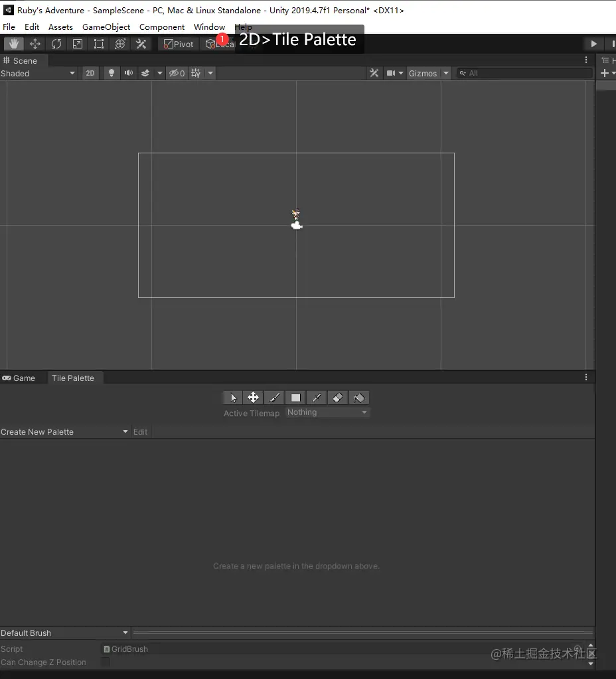Expand scene camera dropdown arrow
The image size is (616, 679).
[x=401, y=73]
